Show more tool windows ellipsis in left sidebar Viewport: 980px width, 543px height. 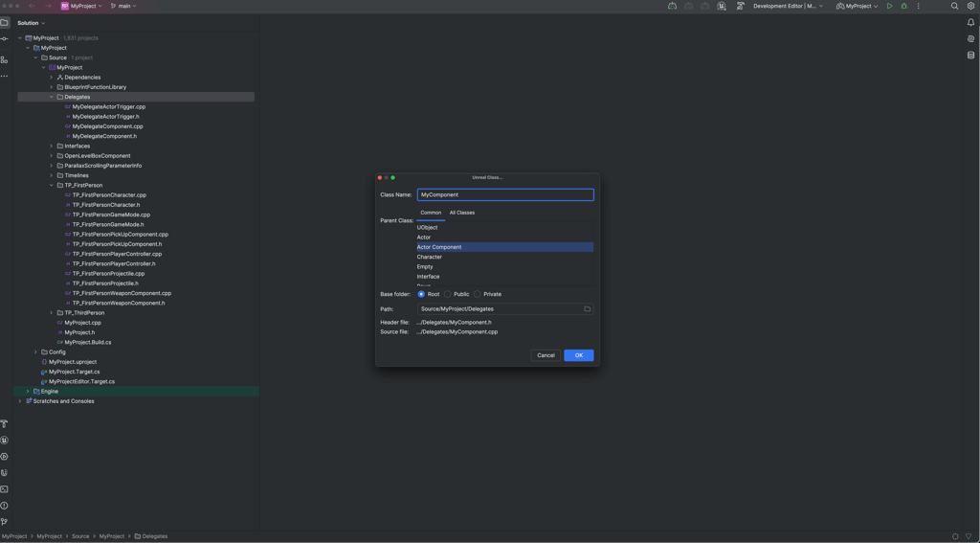[5, 76]
